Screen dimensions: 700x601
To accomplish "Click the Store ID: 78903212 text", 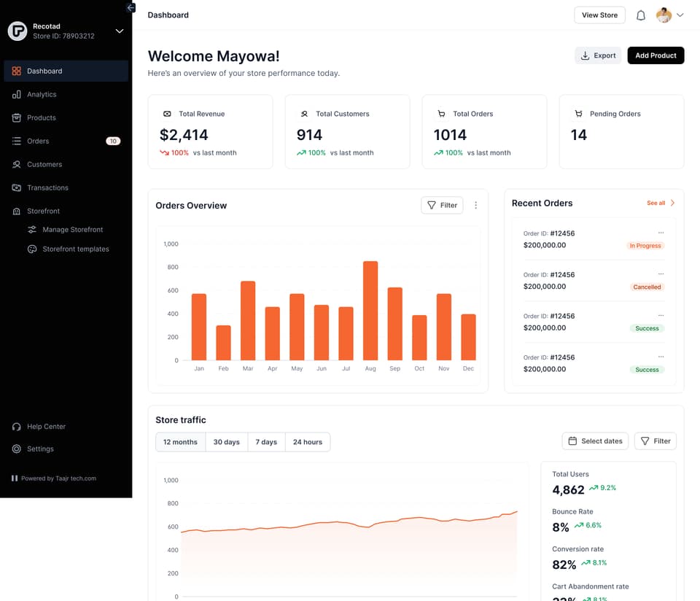I will coord(63,36).
